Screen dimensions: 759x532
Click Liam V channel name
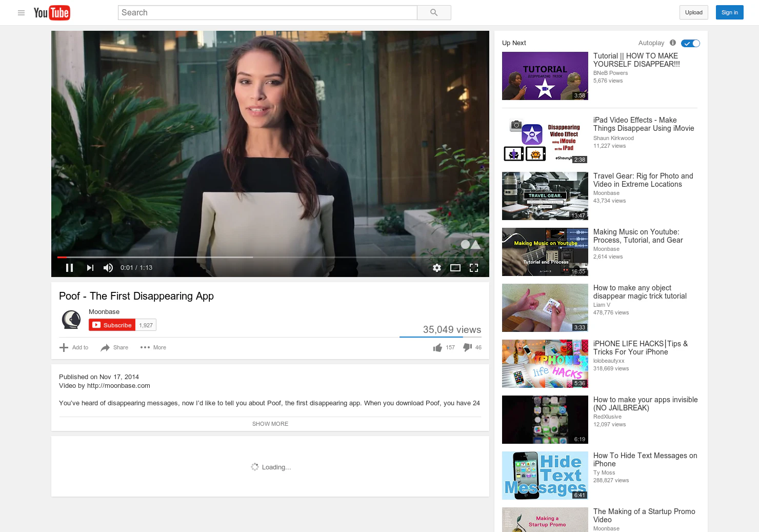(602, 305)
